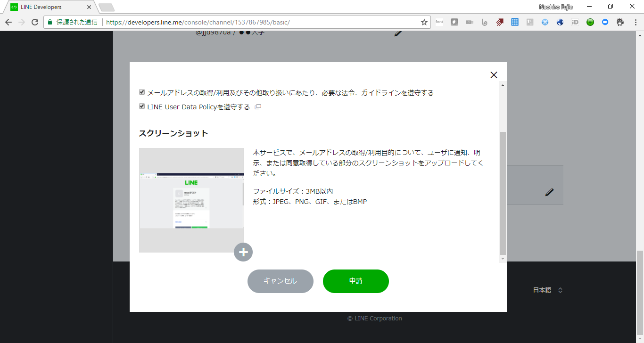Open the raccoon extension icon
This screenshot has height=343, width=644.
(620, 22)
